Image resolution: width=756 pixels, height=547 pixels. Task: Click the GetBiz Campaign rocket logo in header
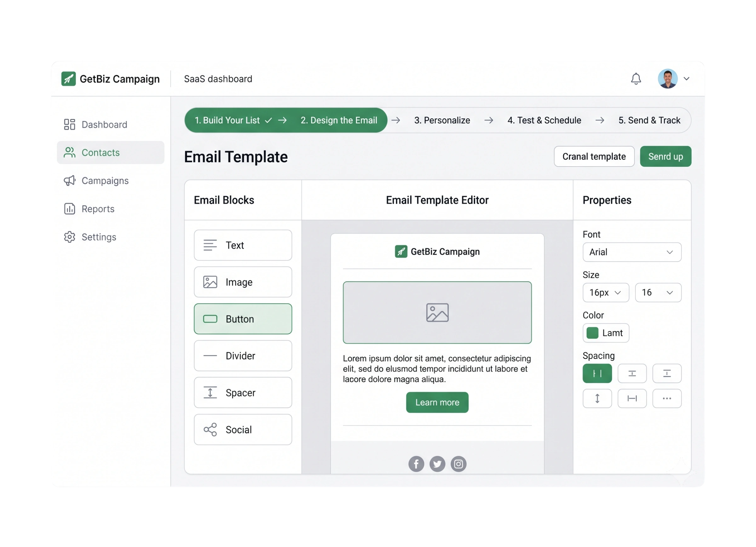coord(68,79)
